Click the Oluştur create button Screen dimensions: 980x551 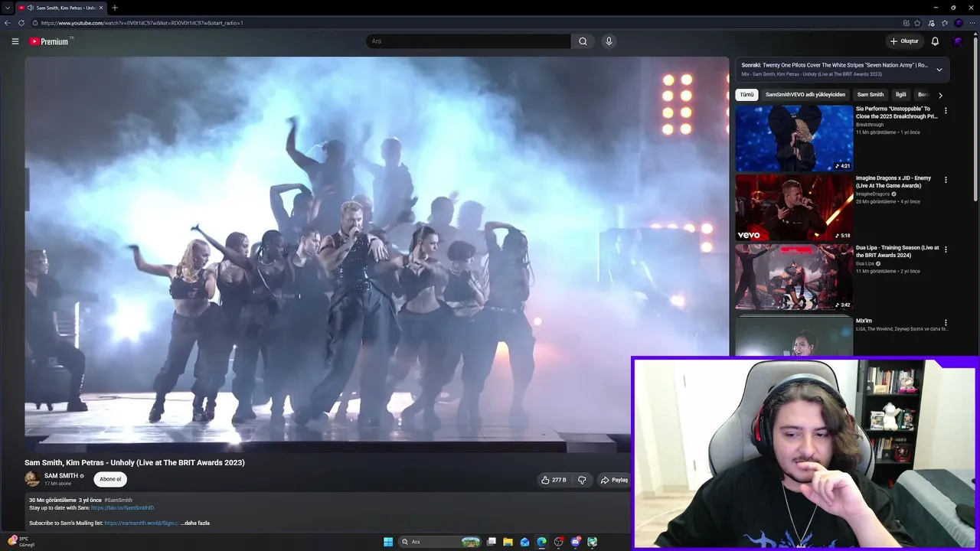(x=904, y=41)
